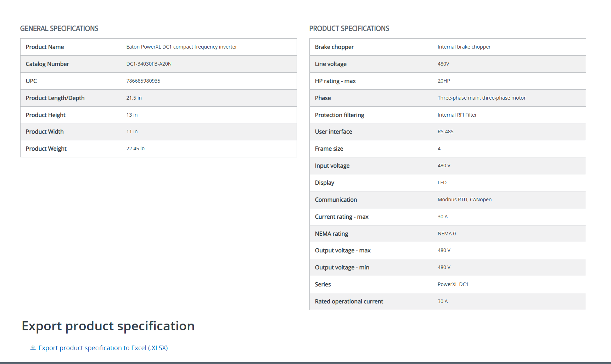The height and width of the screenshot is (364, 611).
Task: Select the Product Length/Depth value 21.5 in
Action: tap(134, 98)
